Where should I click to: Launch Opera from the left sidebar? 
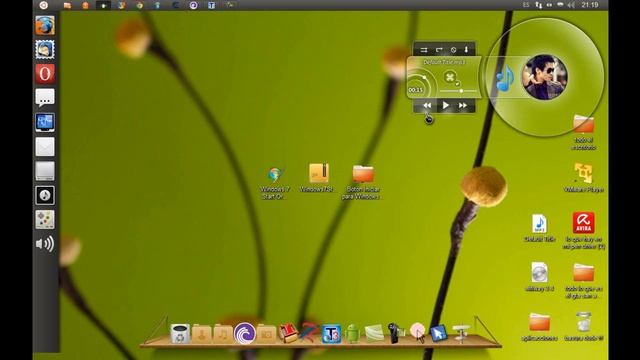coord(45,74)
